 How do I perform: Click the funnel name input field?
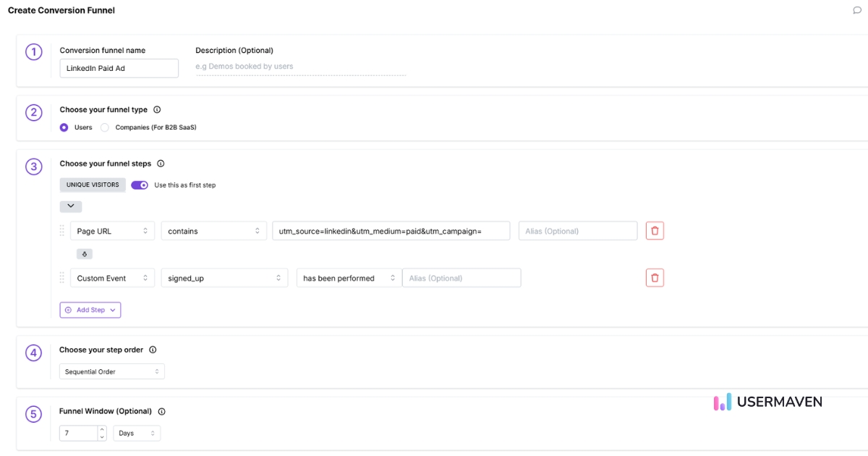119,68
